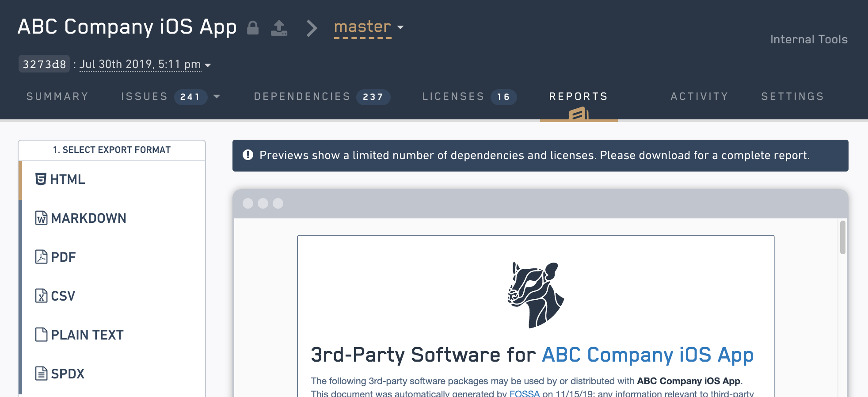Open the master branch dropdown
This screenshot has width=868, height=397.
tap(369, 27)
